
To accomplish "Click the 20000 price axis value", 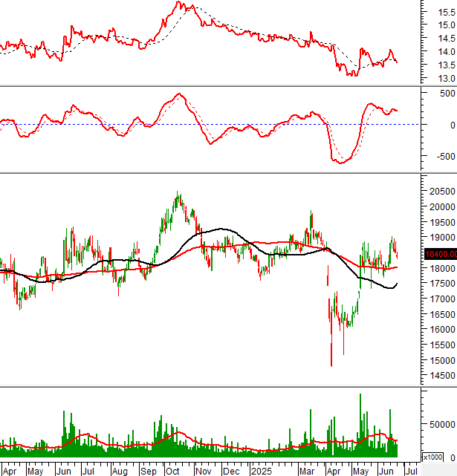I will click(442, 206).
